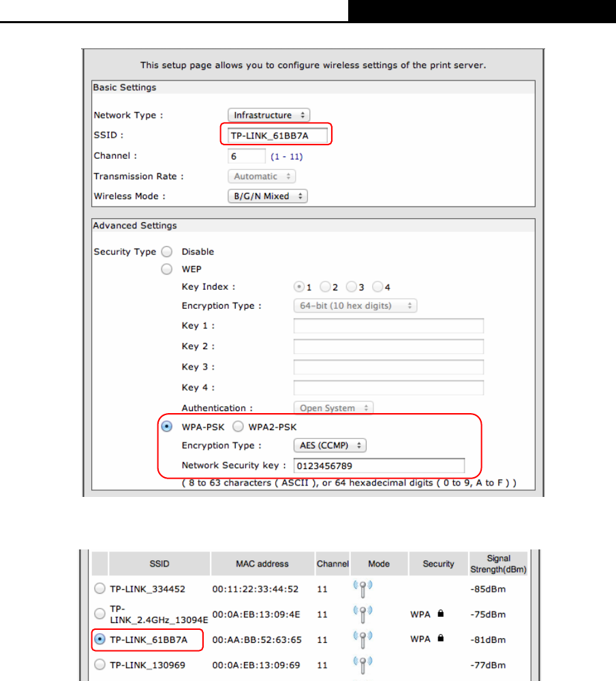This screenshot has width=616, height=681.
Task: Click the Channel column header in table
Action: pyautogui.click(x=333, y=564)
